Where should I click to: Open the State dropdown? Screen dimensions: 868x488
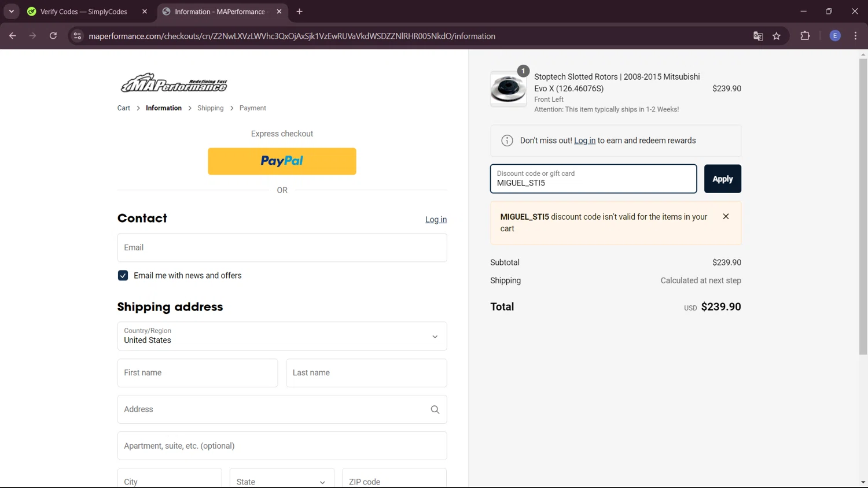pos(282,478)
